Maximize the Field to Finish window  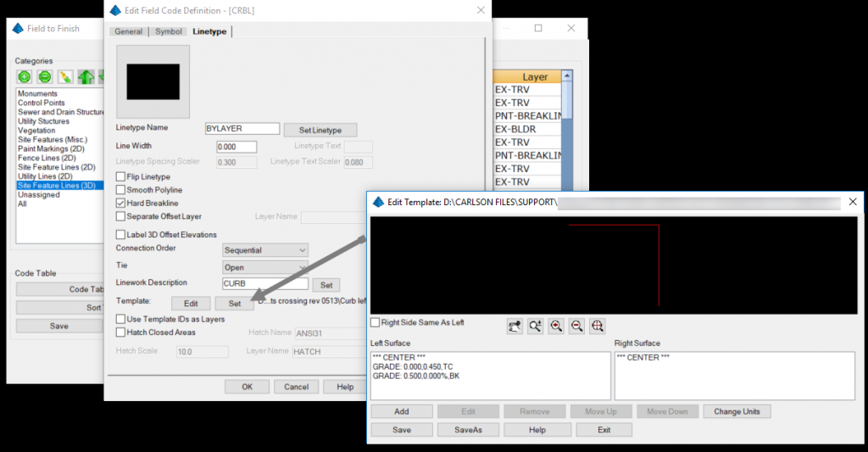click(x=538, y=28)
